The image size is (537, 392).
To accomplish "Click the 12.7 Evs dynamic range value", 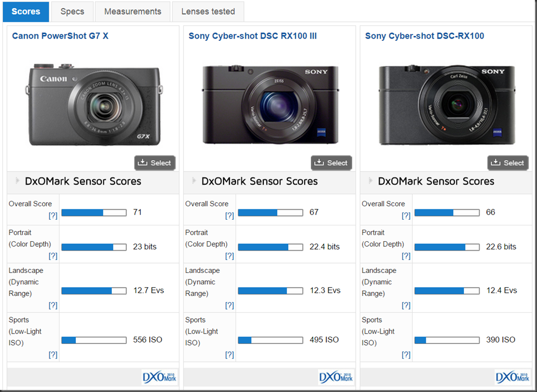I will [x=149, y=290].
